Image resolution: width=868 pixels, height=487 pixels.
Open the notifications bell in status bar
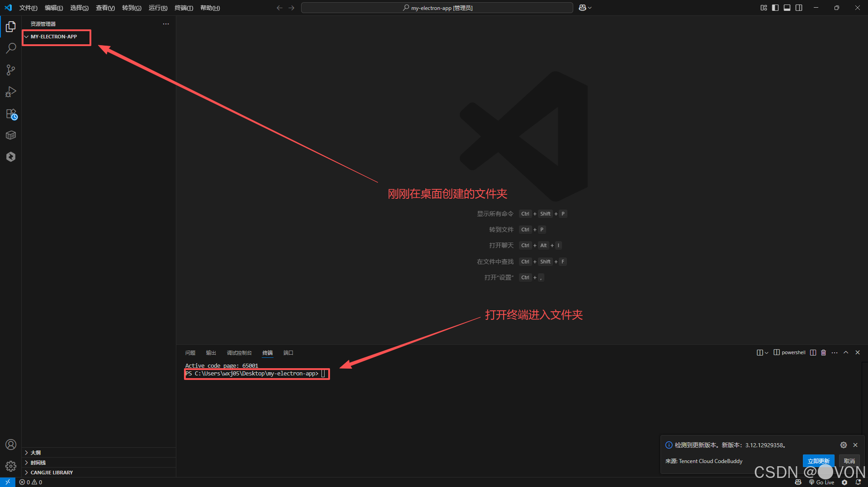click(858, 482)
